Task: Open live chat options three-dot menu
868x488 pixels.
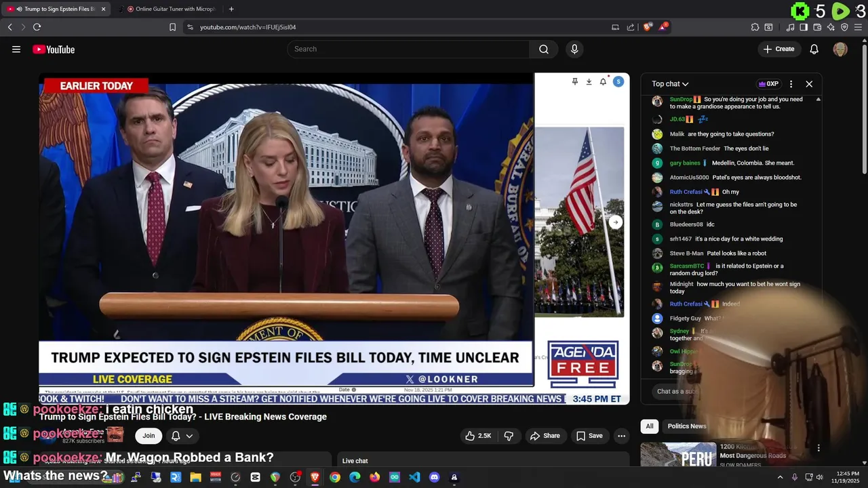Action: click(x=791, y=84)
